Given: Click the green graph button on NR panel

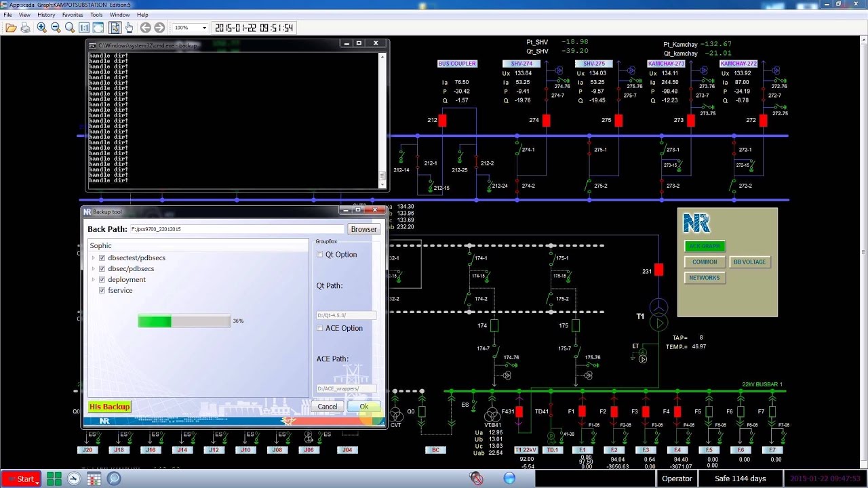Looking at the screenshot, I should [x=705, y=246].
